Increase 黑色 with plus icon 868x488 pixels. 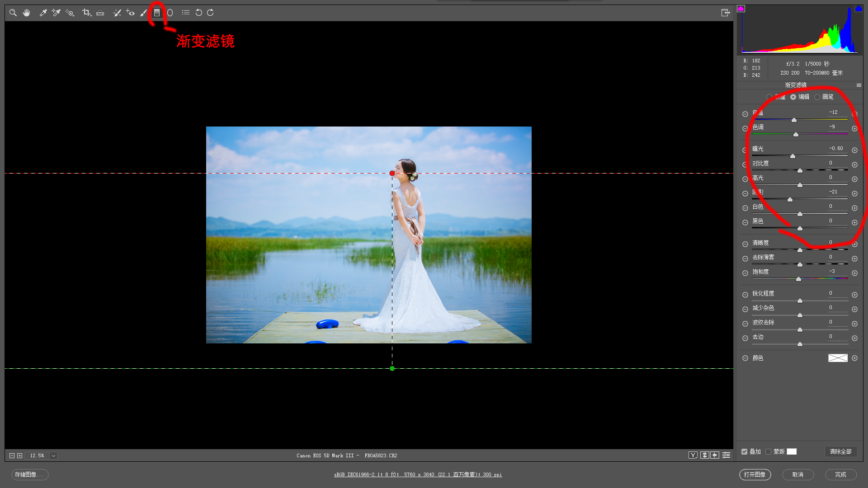pyautogui.click(x=854, y=223)
